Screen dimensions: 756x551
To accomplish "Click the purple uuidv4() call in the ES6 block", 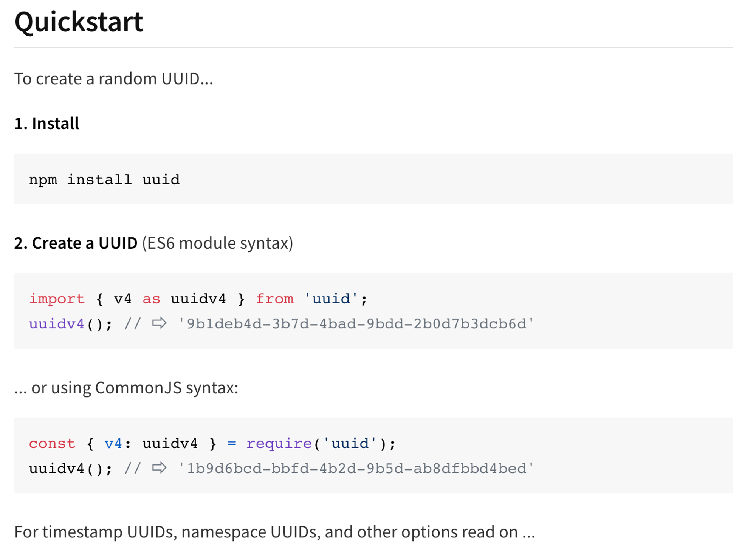I will click(71, 324).
